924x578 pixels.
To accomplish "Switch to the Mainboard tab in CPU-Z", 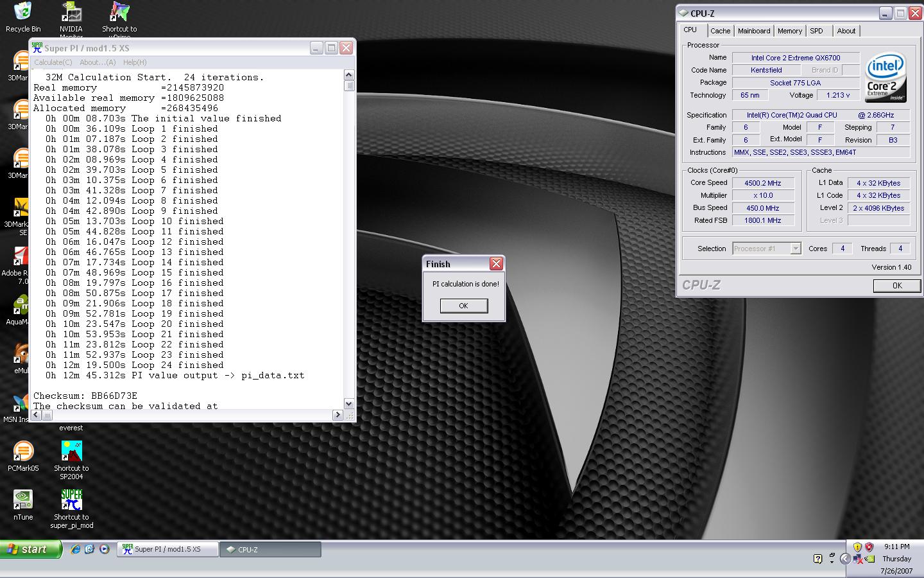I will tap(754, 31).
